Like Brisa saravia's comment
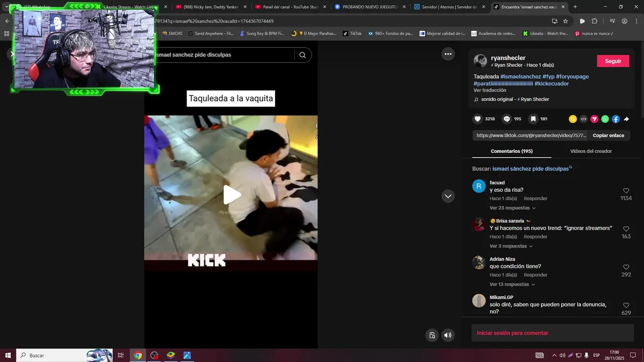The image size is (644, 362). click(626, 229)
